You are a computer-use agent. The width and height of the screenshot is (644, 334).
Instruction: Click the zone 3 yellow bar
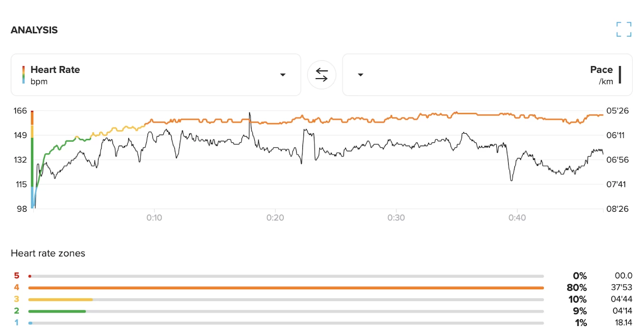[60, 300]
